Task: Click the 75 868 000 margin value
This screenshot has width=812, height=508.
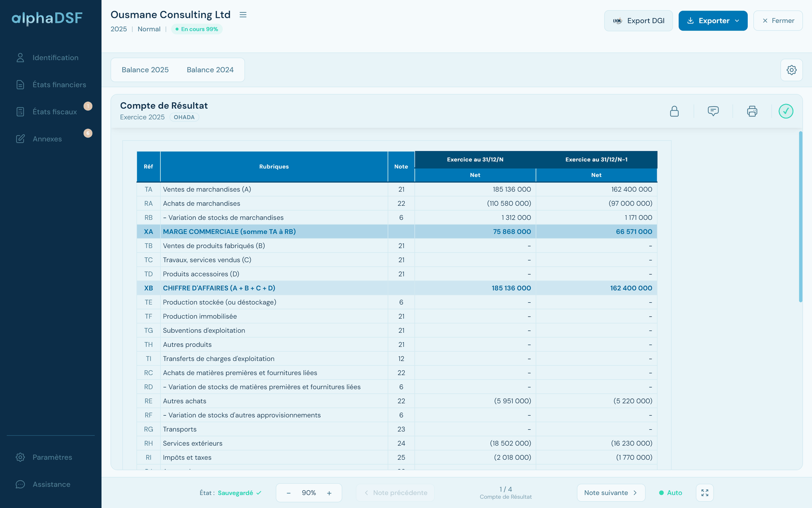Action: point(512,232)
